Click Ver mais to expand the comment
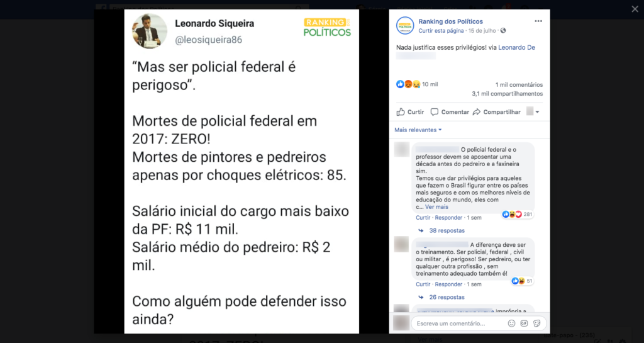Image resolution: width=644 pixels, height=343 pixels. coord(436,206)
